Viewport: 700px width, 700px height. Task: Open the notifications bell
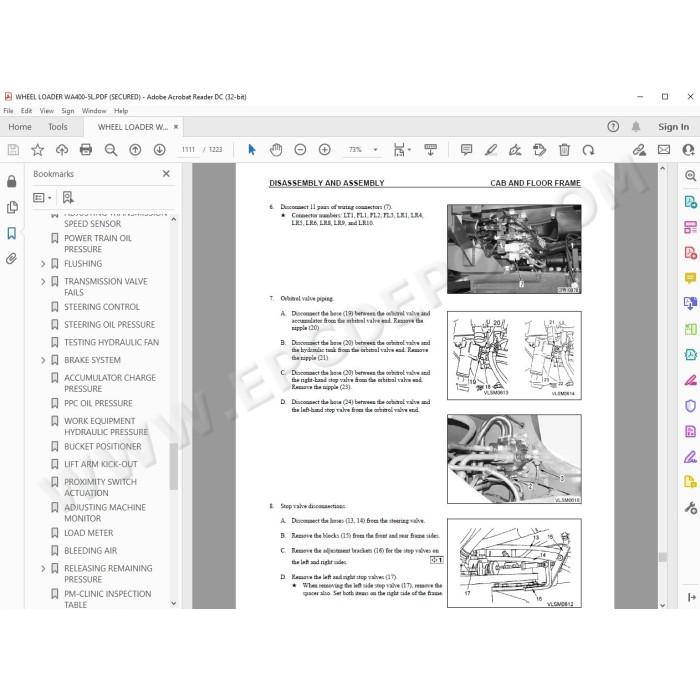coord(636,127)
